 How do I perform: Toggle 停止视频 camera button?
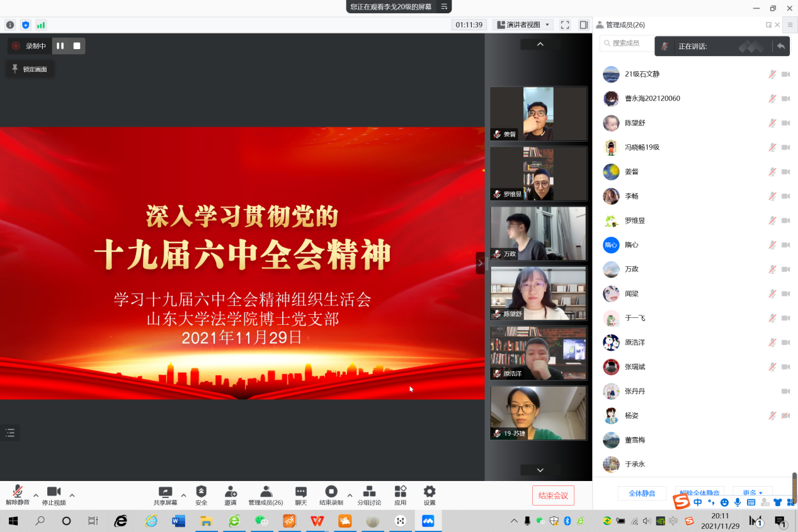pyautogui.click(x=54, y=495)
